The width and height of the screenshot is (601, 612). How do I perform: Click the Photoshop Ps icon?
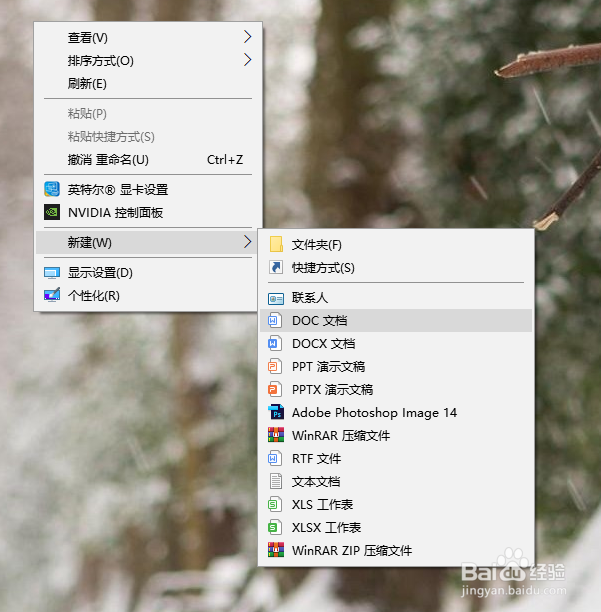click(276, 412)
